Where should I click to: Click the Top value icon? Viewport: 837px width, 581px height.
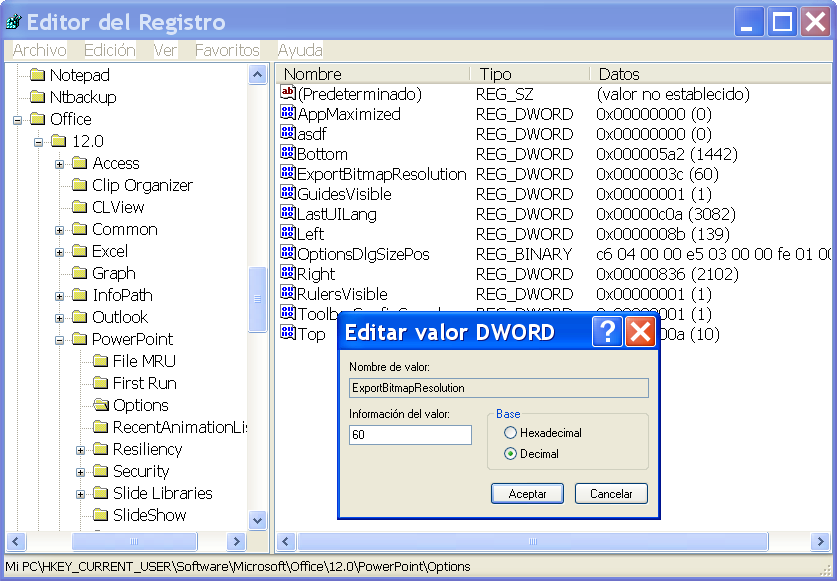tap(288, 333)
